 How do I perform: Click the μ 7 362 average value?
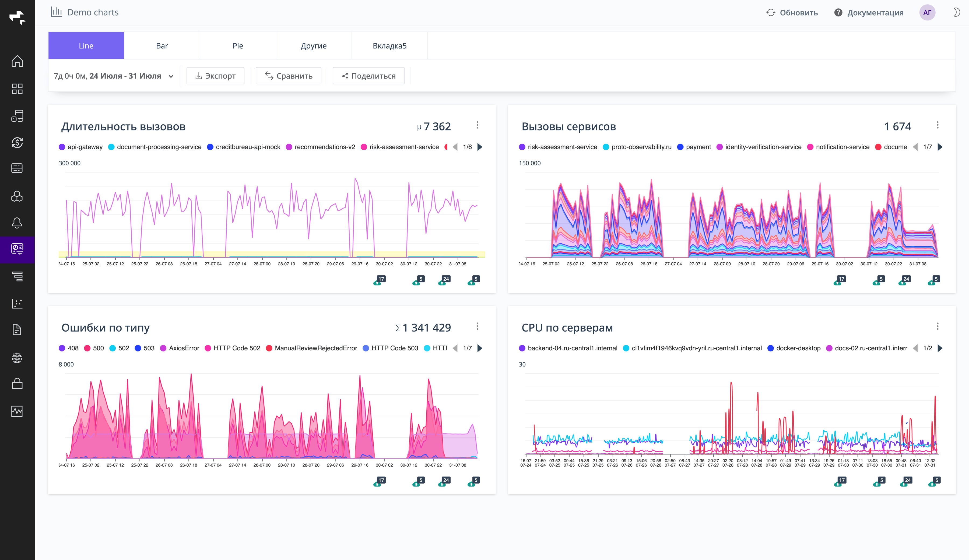pyautogui.click(x=434, y=126)
